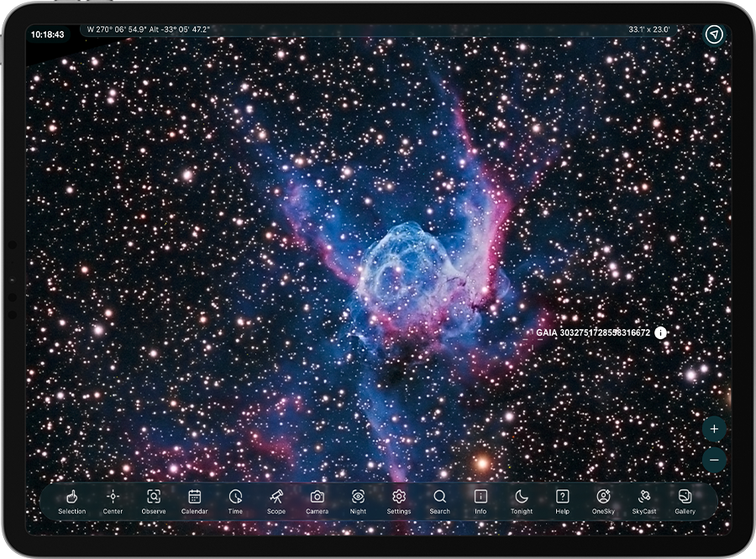
Task: Open the Selection tool
Action: tap(72, 500)
